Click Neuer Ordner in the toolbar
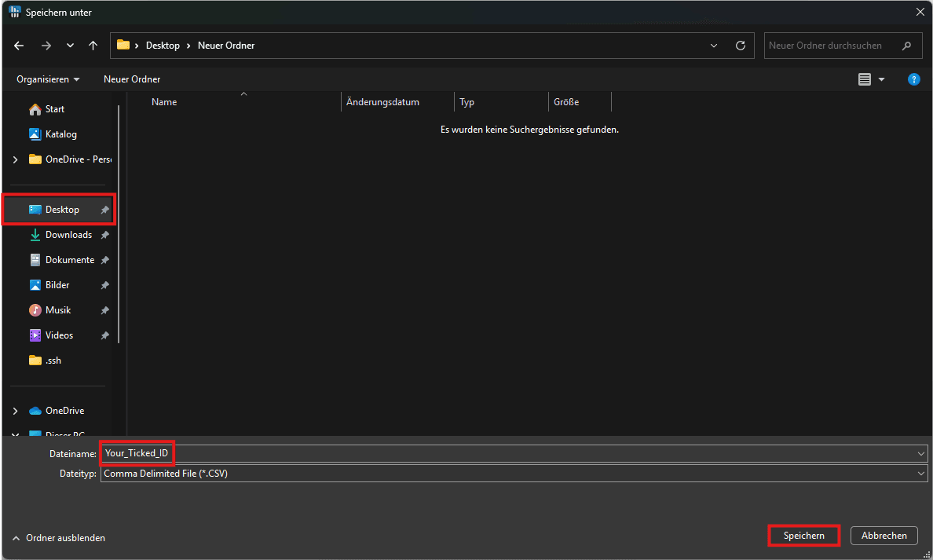This screenshot has height=560, width=933. (132, 79)
